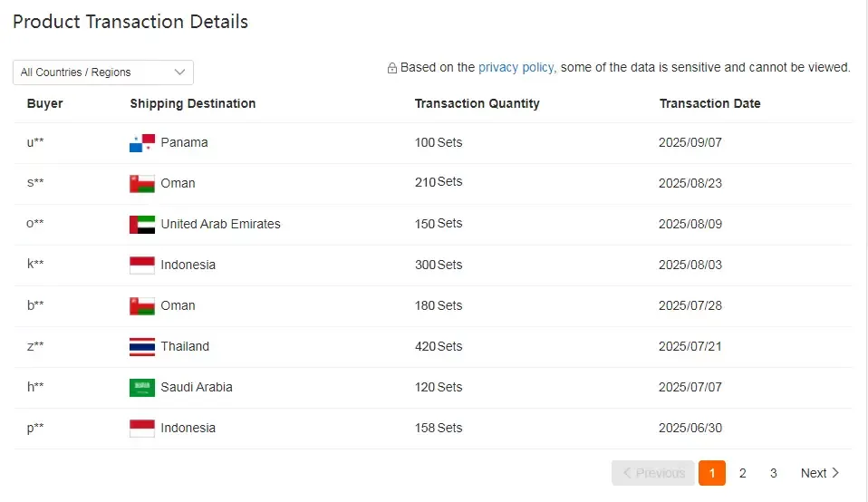This screenshot has height=502, width=868.
Task: Click the Oman flag in s** row
Action: click(142, 183)
